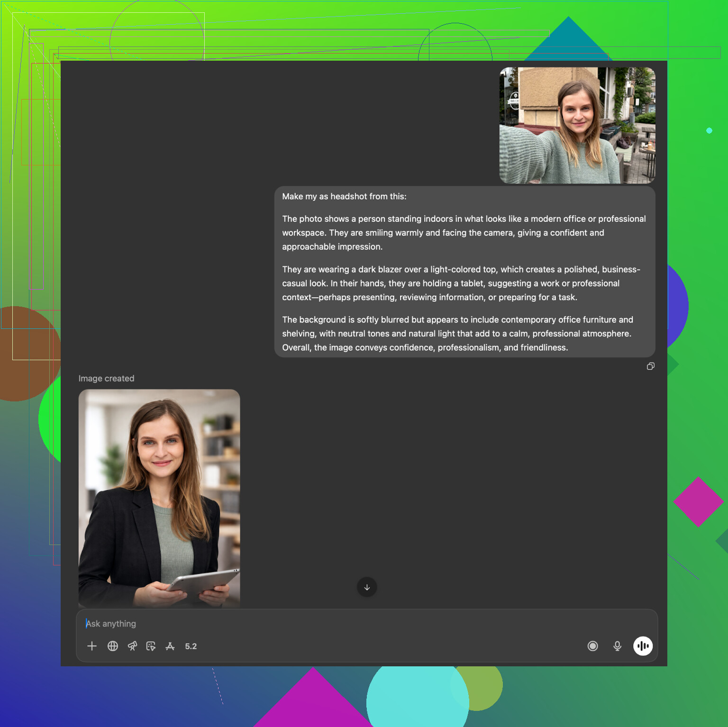728x727 pixels.
Task: Start dictation with microphone icon
Action: (x=617, y=646)
